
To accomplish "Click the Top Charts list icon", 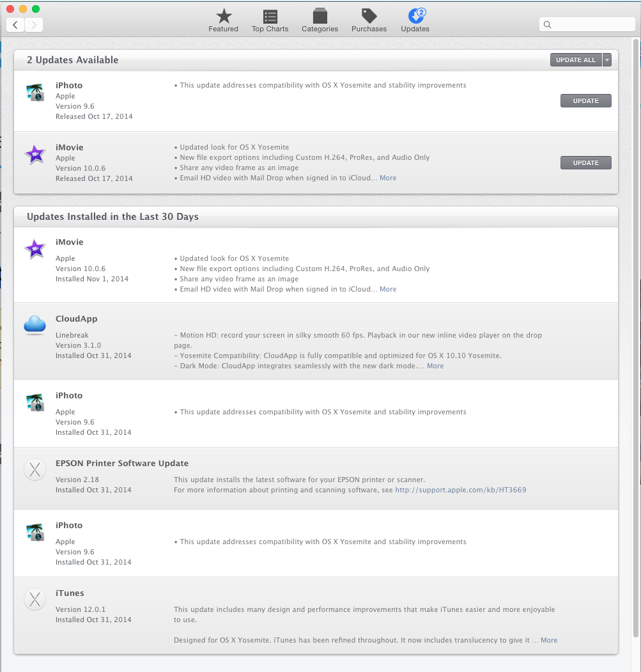I will [270, 16].
